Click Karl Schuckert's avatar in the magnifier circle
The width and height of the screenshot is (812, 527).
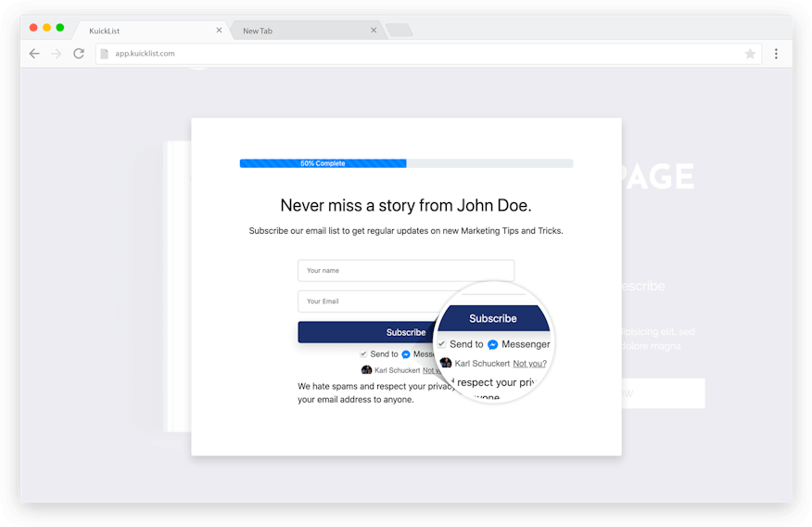[446, 363]
